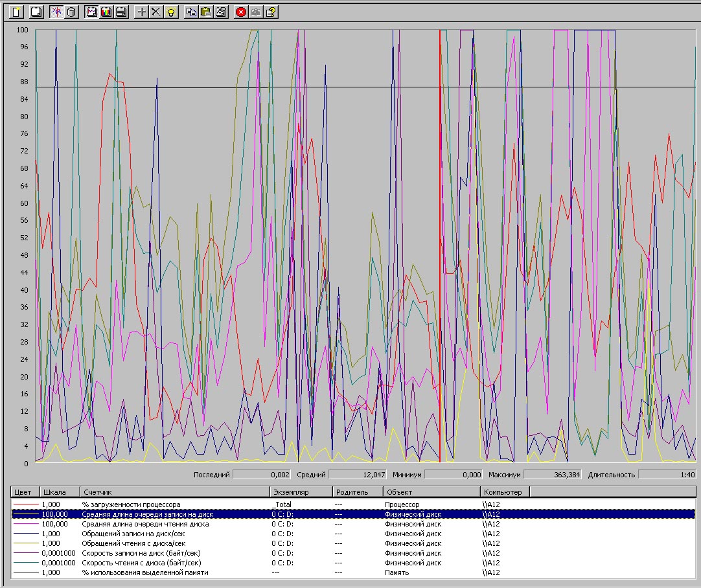Open Help with the question mark icon

coord(271,12)
